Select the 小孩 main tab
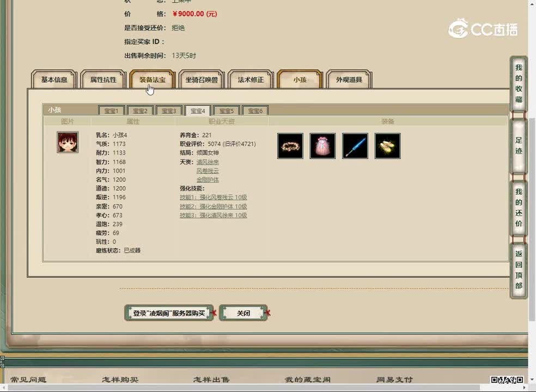 click(300, 79)
